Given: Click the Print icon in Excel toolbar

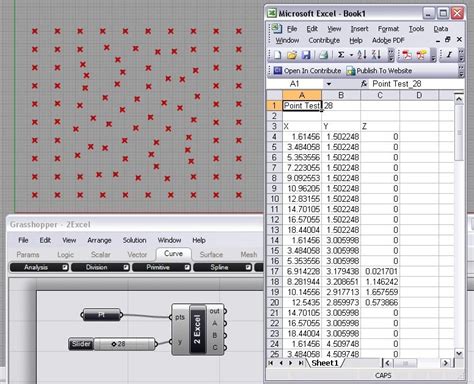Looking at the screenshot, I should [323, 55].
